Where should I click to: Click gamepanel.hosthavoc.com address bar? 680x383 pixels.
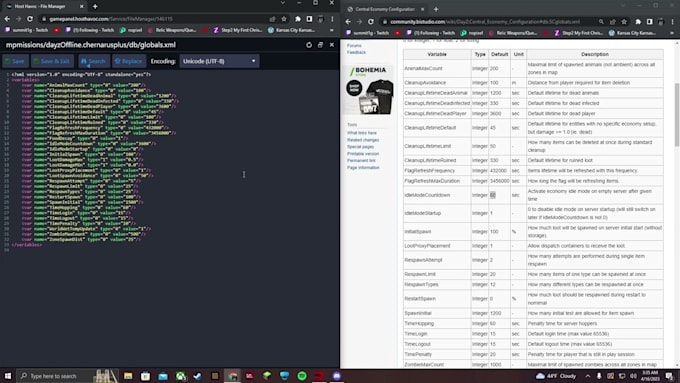click(x=152, y=19)
